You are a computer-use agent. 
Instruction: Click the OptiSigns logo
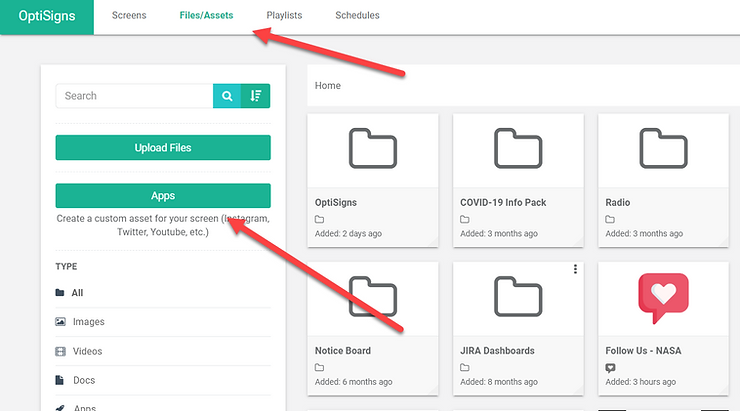47,16
